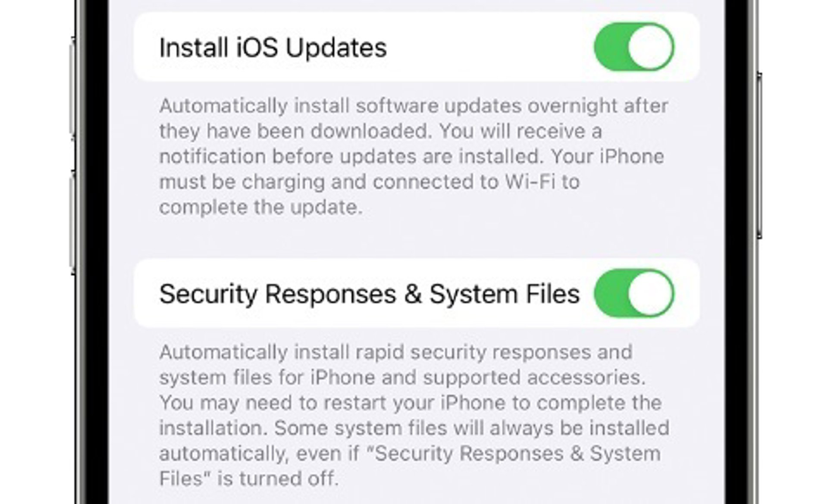
Task: Click "You will receive a" notification sentence
Action: coord(521,131)
